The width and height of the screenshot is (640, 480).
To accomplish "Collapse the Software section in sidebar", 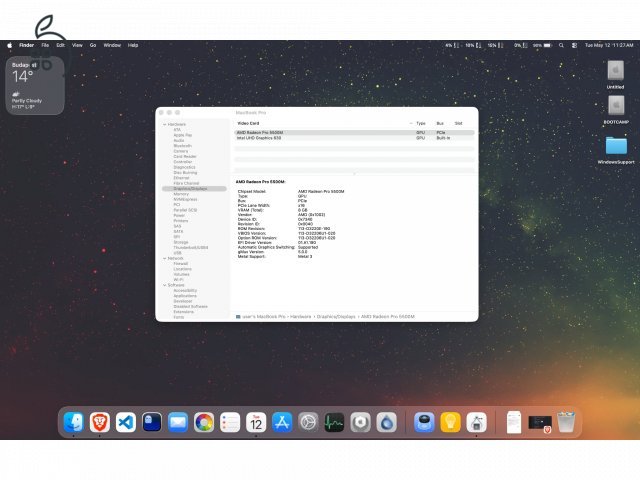I will click(x=164, y=285).
